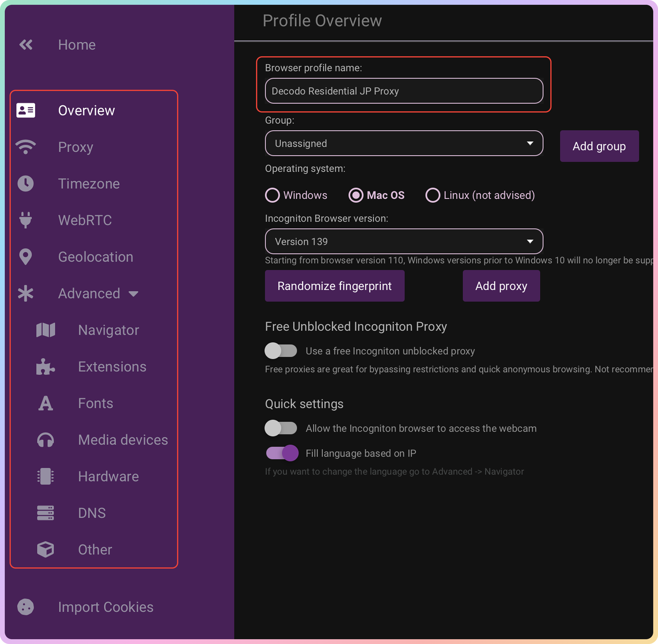The image size is (658, 644).
Task: Go to the DNS settings entry
Action: [x=92, y=513]
